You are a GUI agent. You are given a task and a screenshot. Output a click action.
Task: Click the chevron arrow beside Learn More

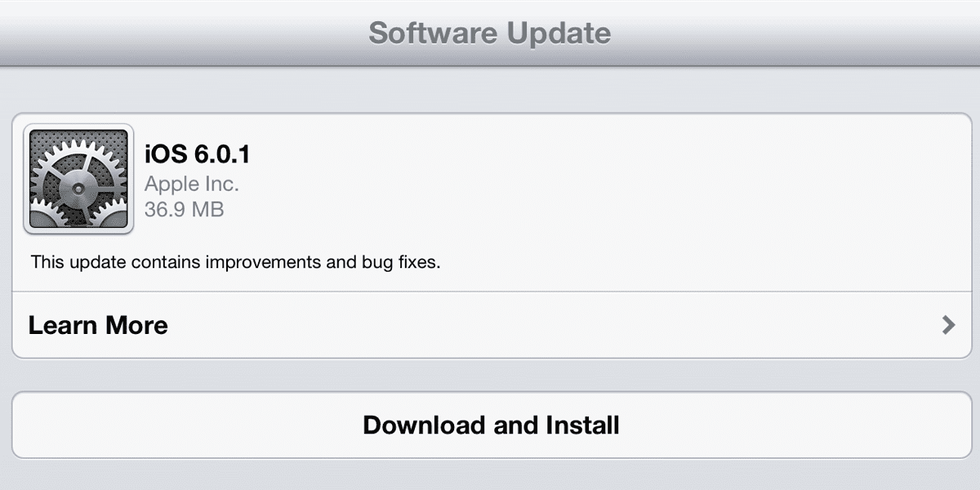coord(948,325)
